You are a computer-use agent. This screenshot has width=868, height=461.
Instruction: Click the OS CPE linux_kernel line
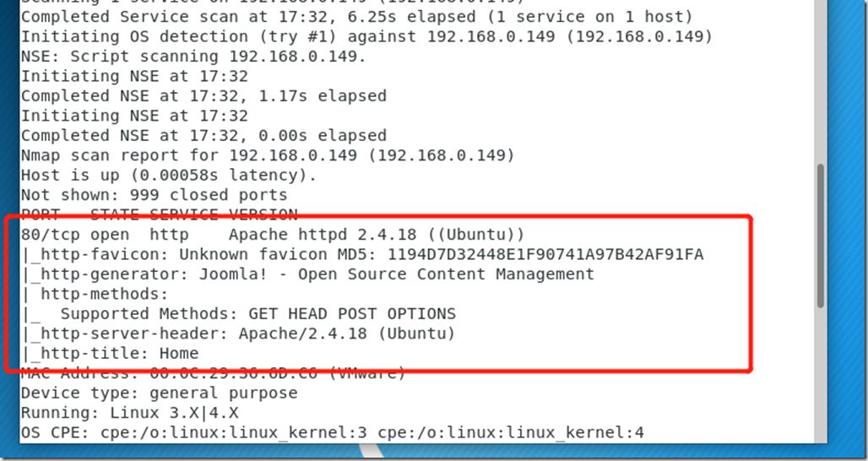point(333,433)
